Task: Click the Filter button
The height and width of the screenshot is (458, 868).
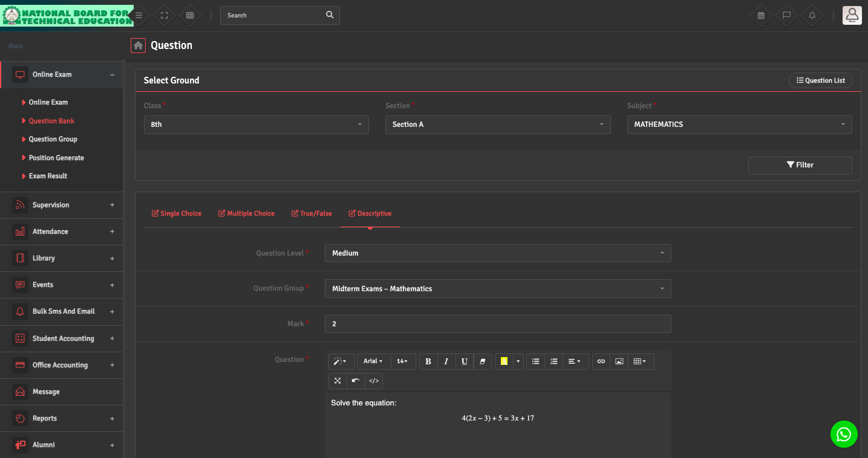Action: 800,165
